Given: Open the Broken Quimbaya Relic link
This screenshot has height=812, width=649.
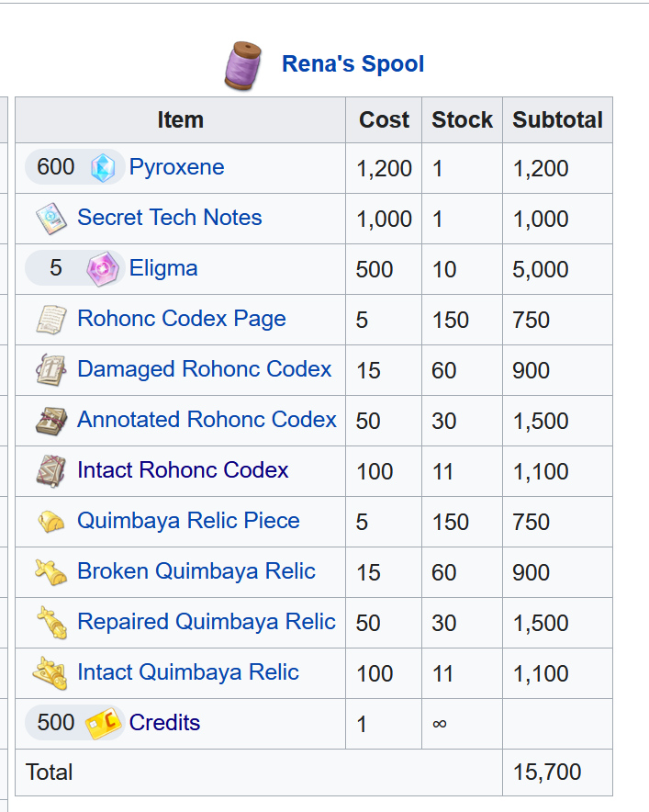Looking at the screenshot, I should pos(196,571).
